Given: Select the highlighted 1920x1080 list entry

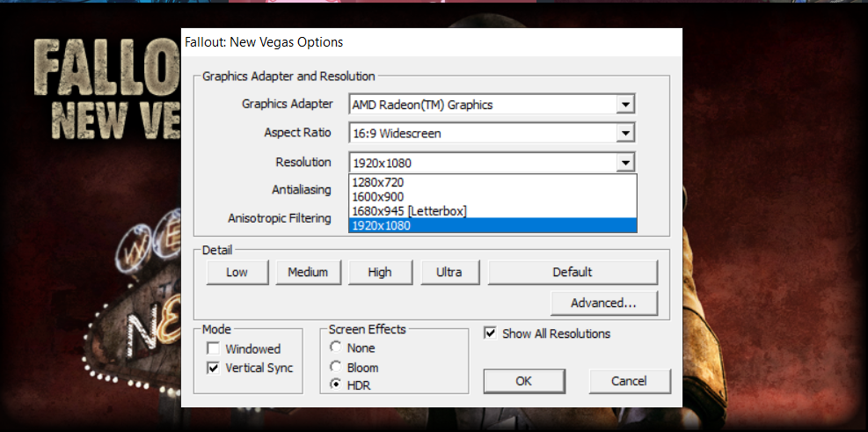Looking at the screenshot, I should click(492, 225).
